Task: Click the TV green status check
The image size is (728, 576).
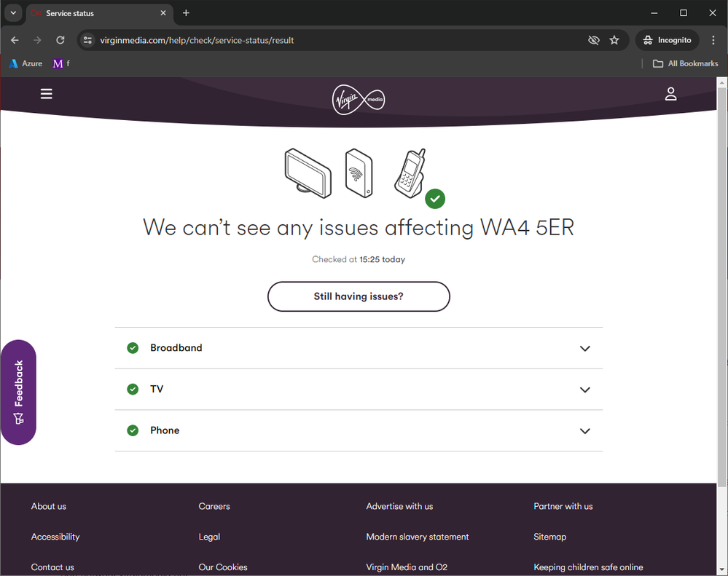Action: pos(133,389)
